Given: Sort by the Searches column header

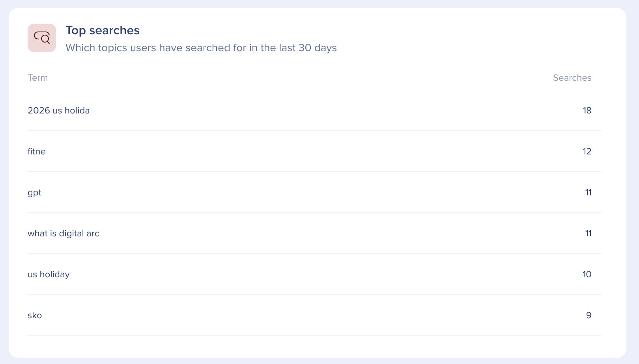Looking at the screenshot, I should point(572,78).
